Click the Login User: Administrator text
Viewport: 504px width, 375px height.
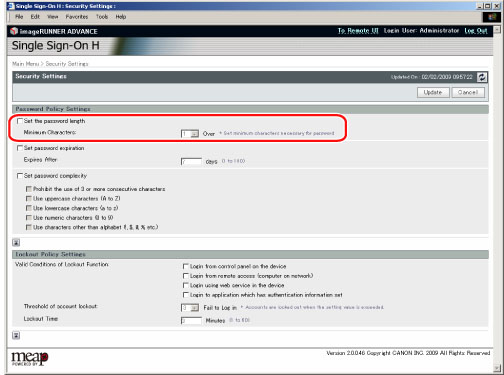click(x=421, y=31)
